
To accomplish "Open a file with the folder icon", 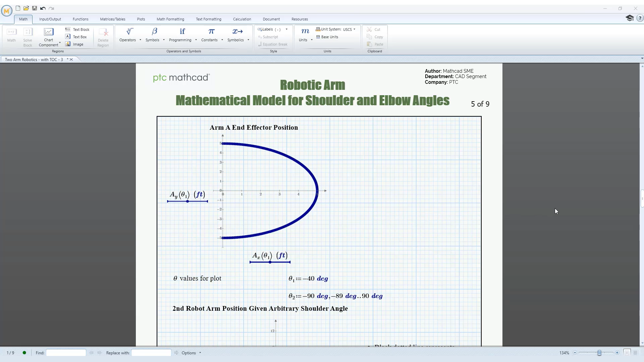I will point(26,8).
